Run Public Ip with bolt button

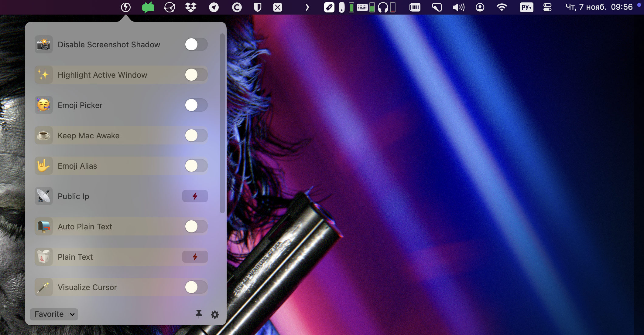click(x=195, y=196)
